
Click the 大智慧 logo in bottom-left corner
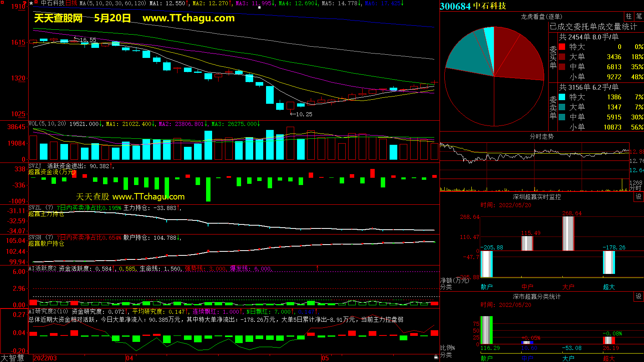12,358
